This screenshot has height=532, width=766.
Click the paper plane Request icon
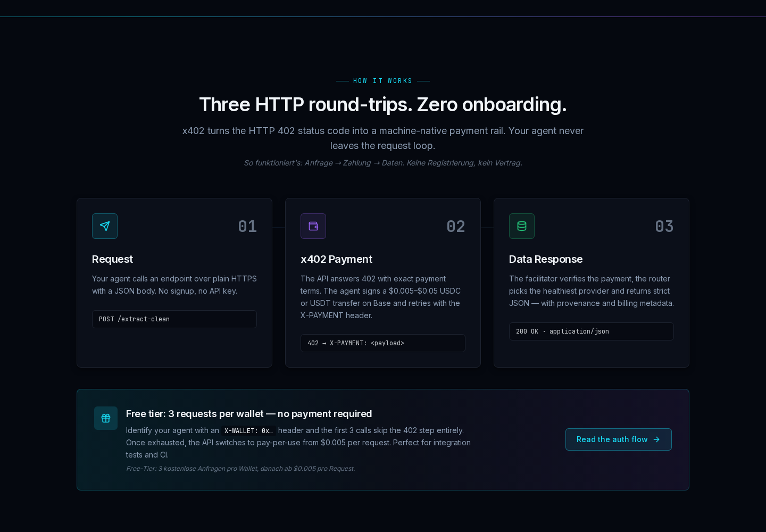pyautogui.click(x=105, y=226)
